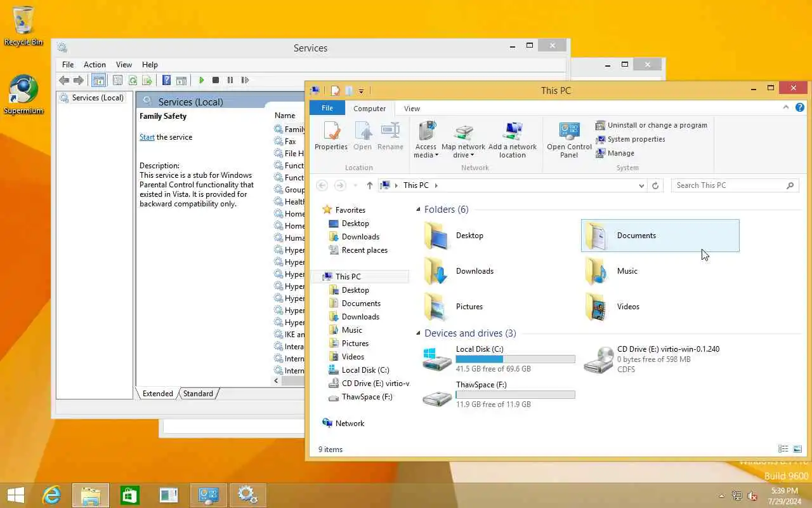This screenshot has height=508, width=812.
Task: Open the recent locations dropdown arrow
Action: tap(354, 185)
